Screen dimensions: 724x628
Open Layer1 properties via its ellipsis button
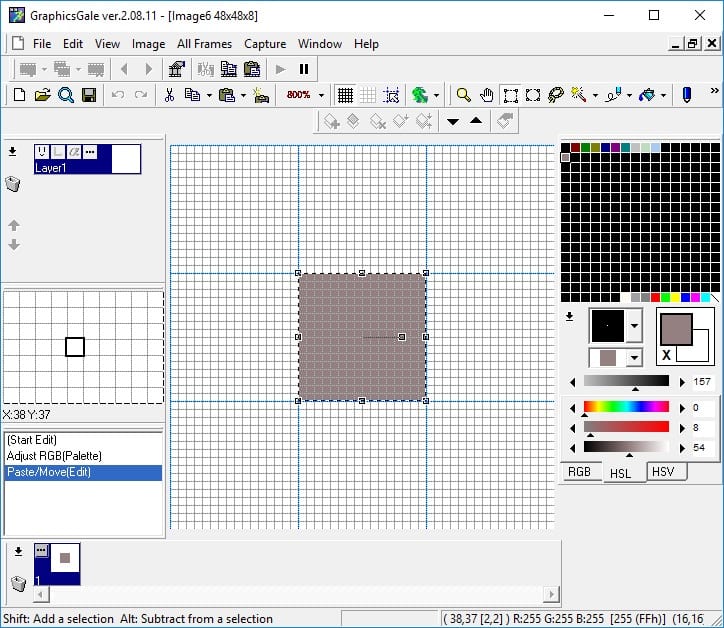coord(90,151)
